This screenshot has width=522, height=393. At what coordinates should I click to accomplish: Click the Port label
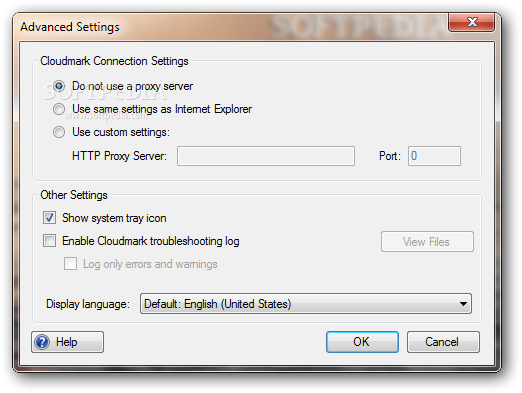[390, 156]
